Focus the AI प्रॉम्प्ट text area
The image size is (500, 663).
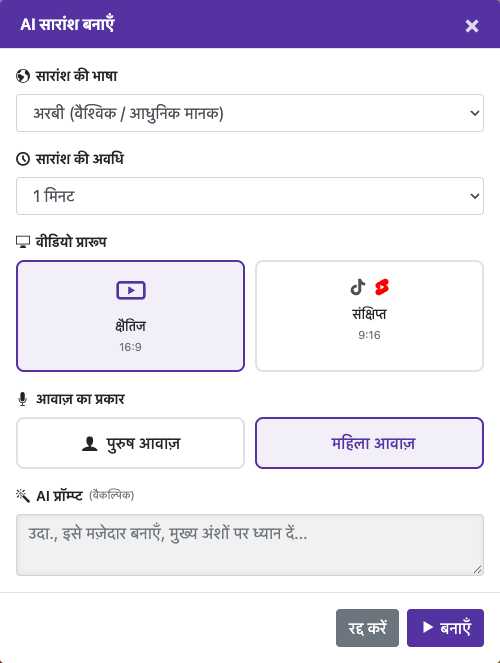[x=250, y=545]
